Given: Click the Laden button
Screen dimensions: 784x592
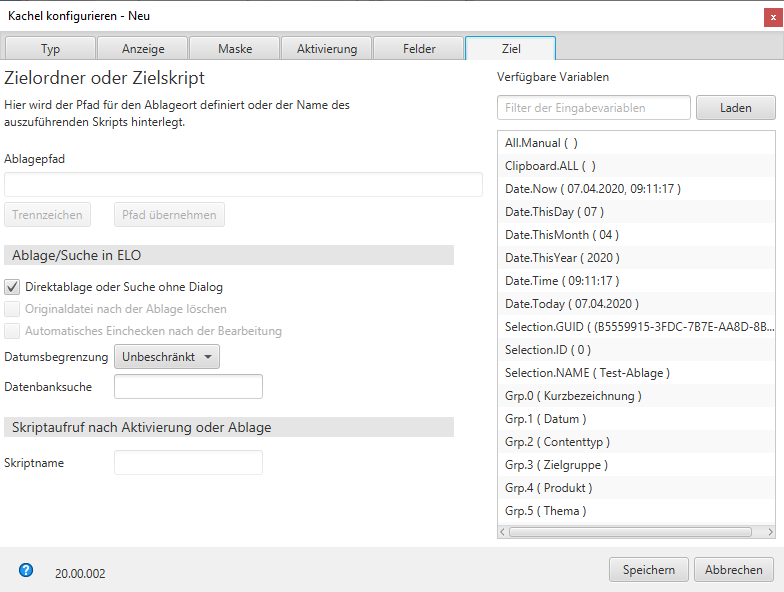Looking at the screenshot, I should (x=736, y=108).
